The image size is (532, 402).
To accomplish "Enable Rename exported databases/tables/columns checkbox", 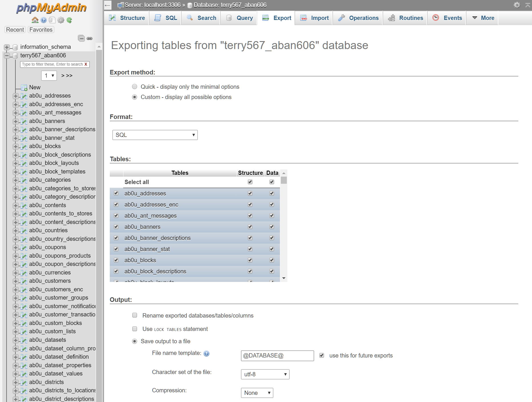I will (x=135, y=315).
